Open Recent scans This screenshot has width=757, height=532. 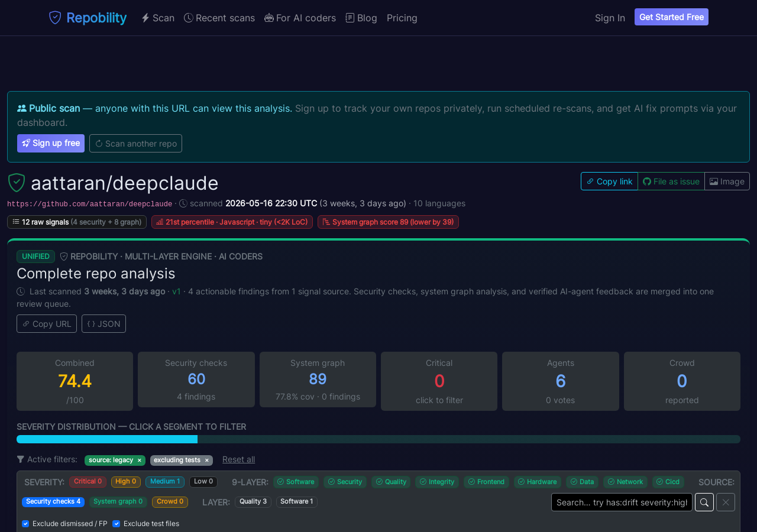pos(219,18)
